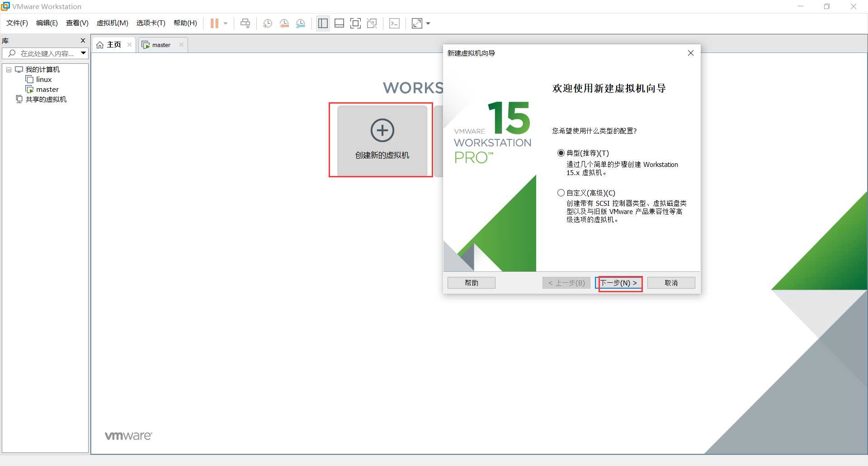The width and height of the screenshot is (868, 466).
Task: Click the VMware Workstation title bar icon
Action: click(5, 6)
